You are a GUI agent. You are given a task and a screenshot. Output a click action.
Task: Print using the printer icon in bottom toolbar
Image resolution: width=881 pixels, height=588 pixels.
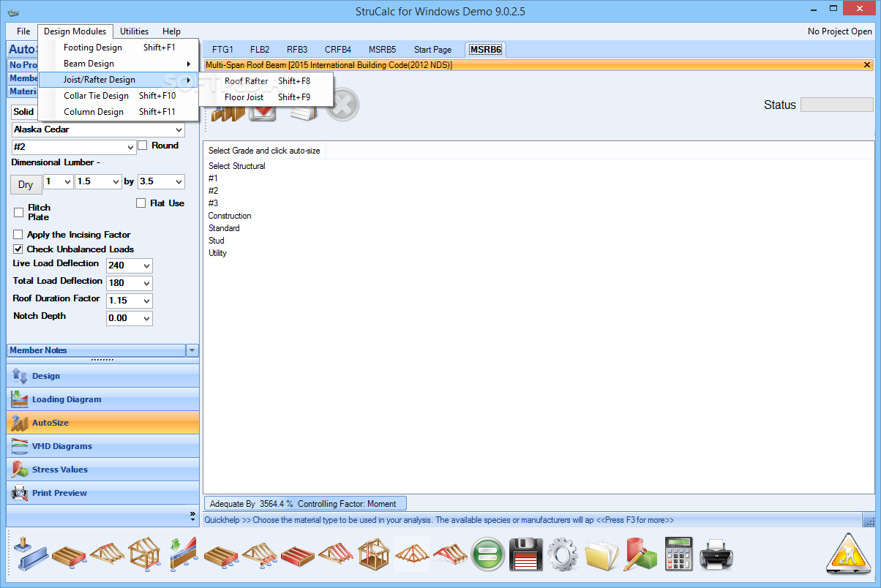[x=715, y=554]
